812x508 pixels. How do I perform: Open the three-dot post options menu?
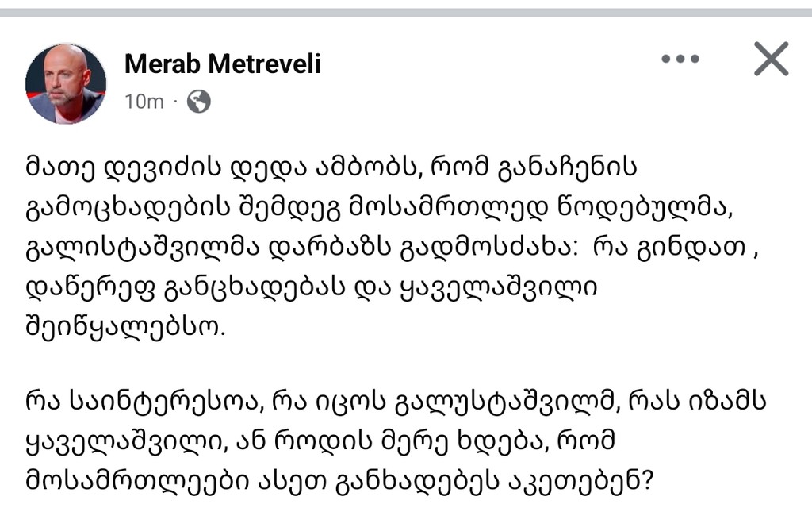(x=680, y=59)
